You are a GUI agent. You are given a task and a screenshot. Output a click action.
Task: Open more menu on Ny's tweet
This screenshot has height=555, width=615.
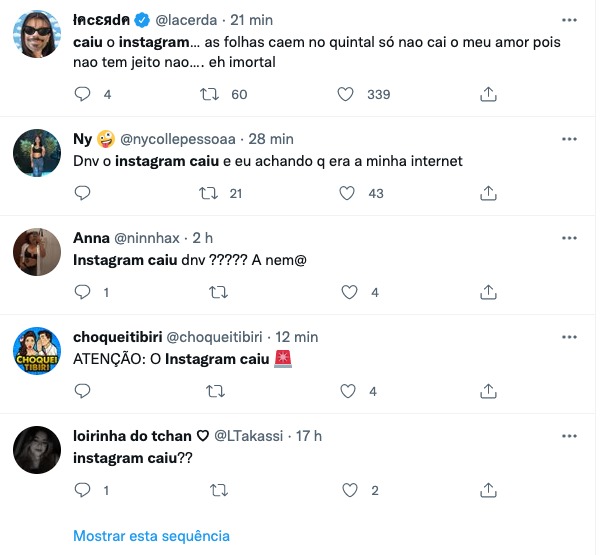570,138
